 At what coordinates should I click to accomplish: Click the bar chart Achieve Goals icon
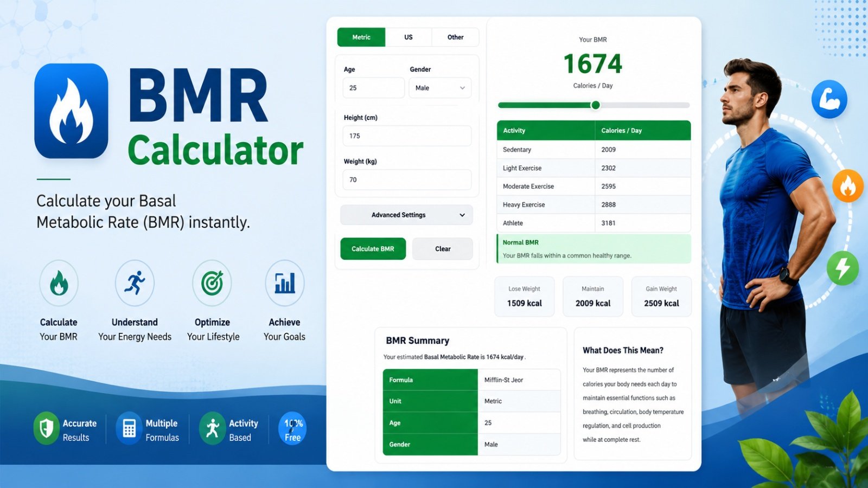(285, 283)
